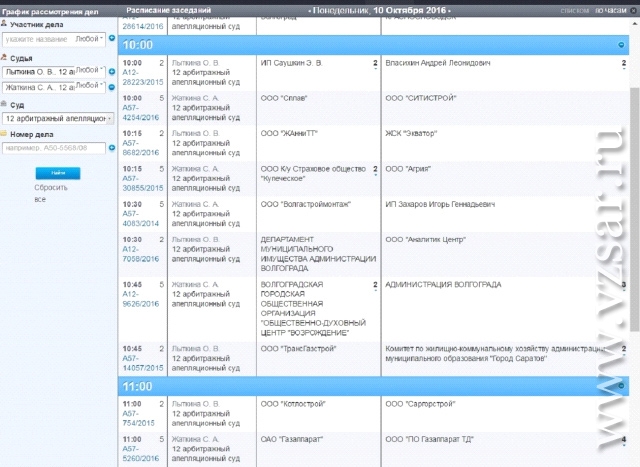Collapse the 11:00 time block
This screenshot has width=640, height=467.
[622, 385]
